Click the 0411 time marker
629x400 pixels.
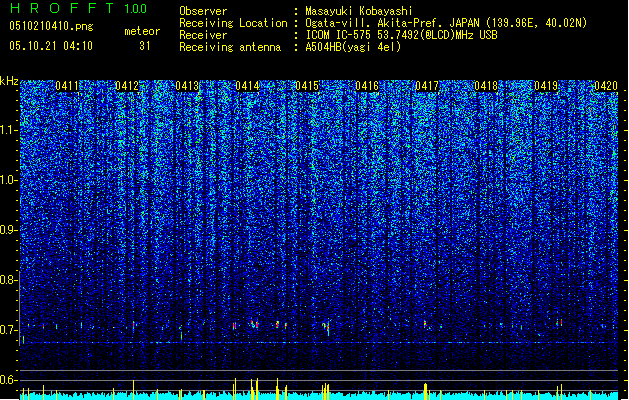pyautogui.click(x=67, y=86)
